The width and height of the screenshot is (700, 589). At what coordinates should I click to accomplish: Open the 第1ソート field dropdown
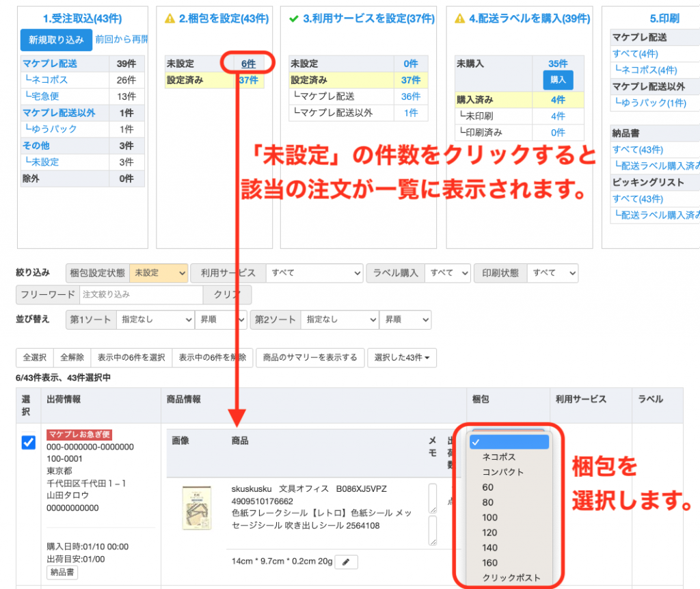click(x=155, y=319)
